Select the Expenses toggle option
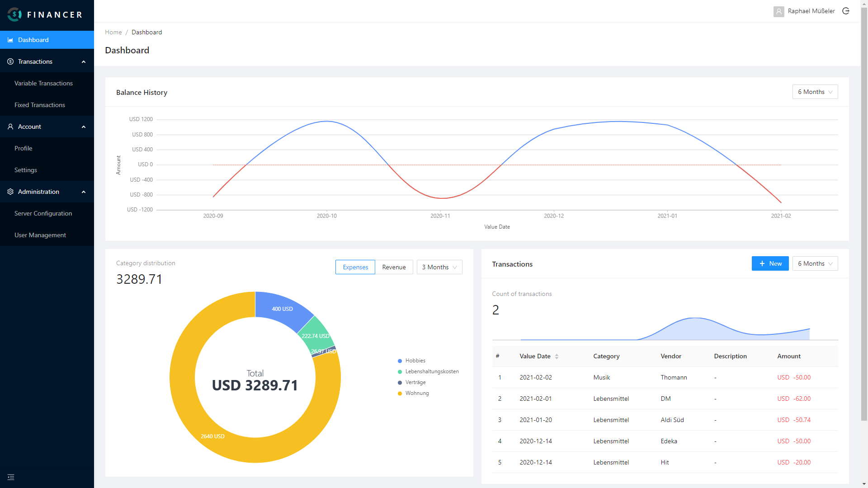The image size is (868, 488). tap(355, 267)
